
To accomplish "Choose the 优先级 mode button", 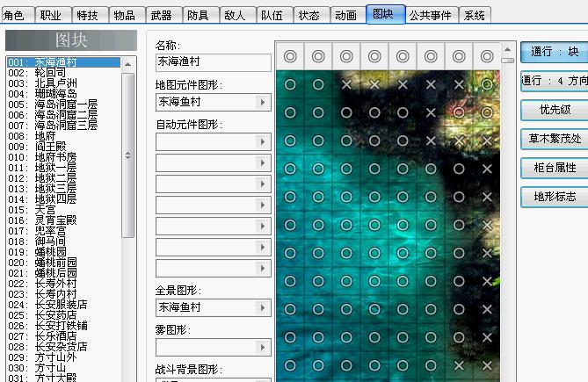I will tap(555, 110).
